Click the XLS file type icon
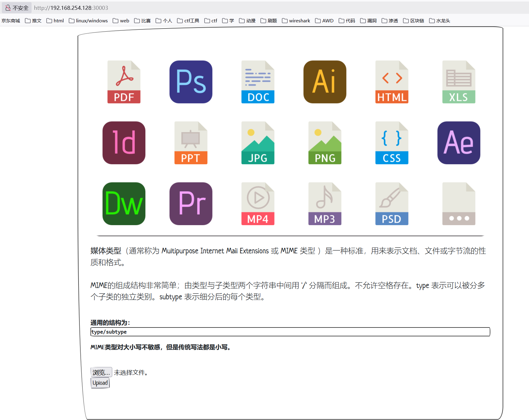The width and height of the screenshot is (529, 420). click(x=459, y=82)
